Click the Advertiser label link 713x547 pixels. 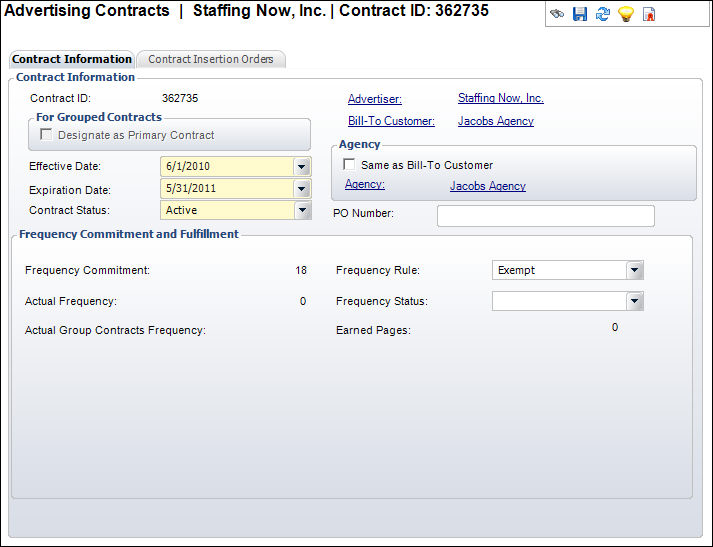point(374,99)
